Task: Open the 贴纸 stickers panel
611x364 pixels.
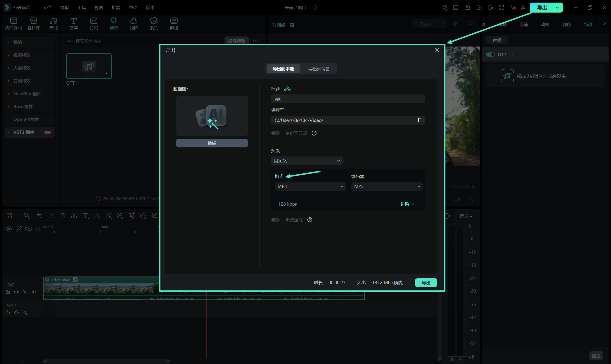Action: point(154,24)
